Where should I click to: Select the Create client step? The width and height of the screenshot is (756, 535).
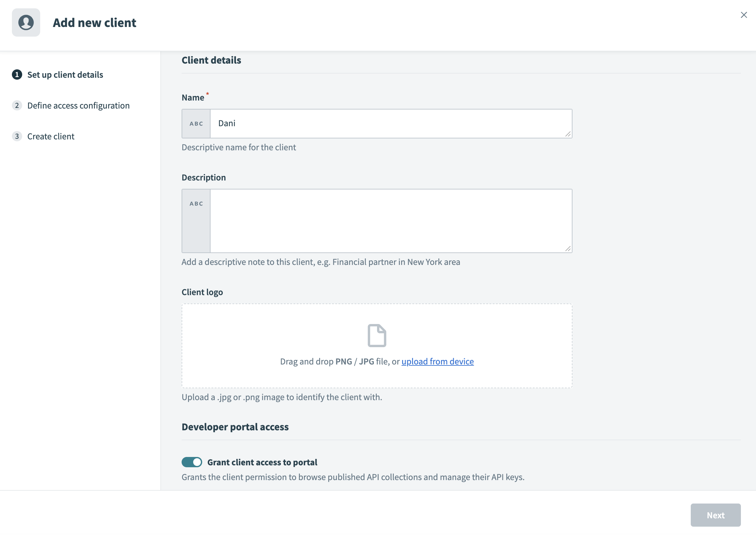pos(51,136)
